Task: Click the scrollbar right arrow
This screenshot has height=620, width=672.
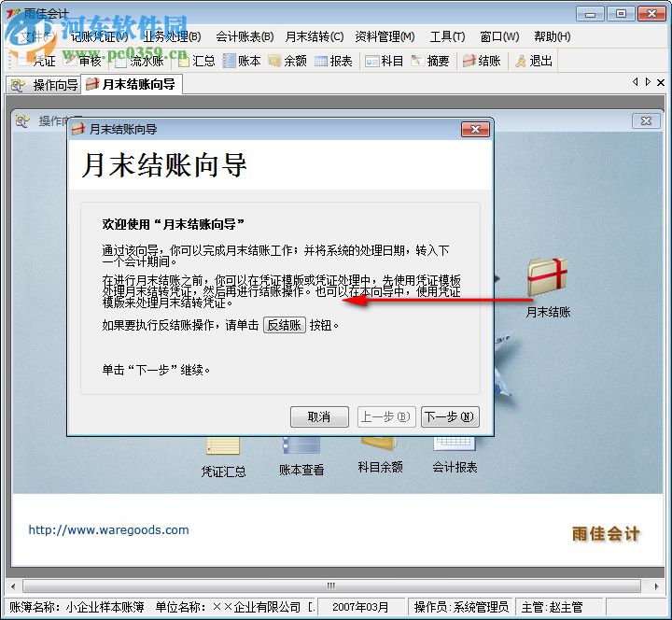Action: click(x=656, y=586)
